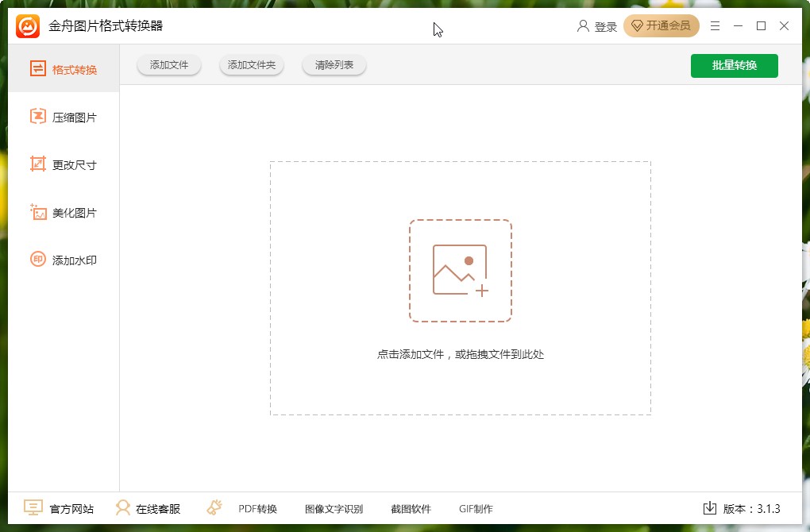
Task: Open 在线客服 customer service via headset icon
Action: [x=122, y=507]
